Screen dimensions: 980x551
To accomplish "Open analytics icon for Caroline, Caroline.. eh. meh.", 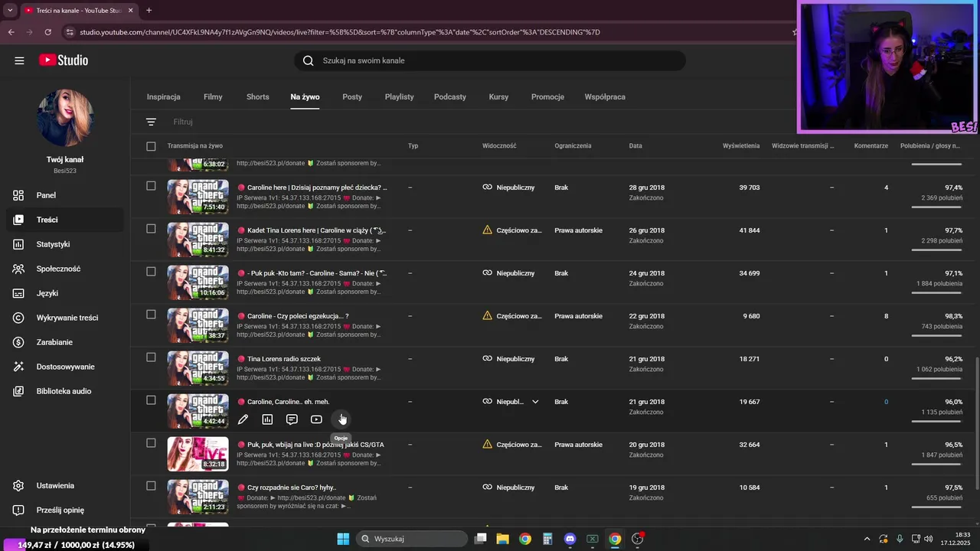I will pyautogui.click(x=267, y=419).
